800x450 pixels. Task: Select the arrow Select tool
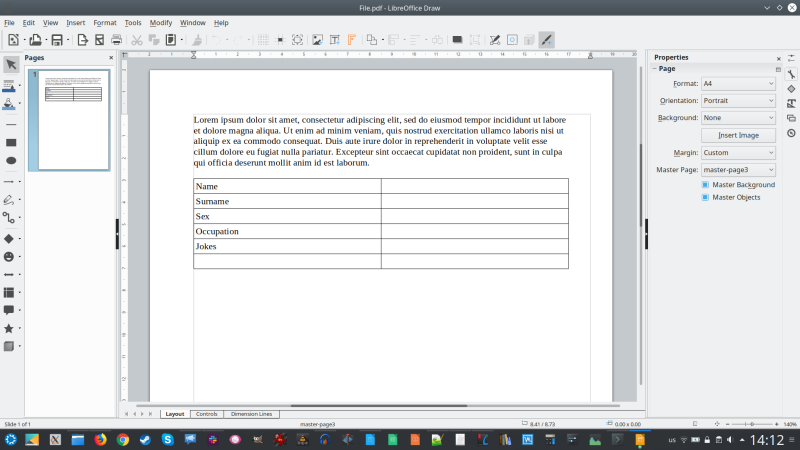(x=11, y=64)
